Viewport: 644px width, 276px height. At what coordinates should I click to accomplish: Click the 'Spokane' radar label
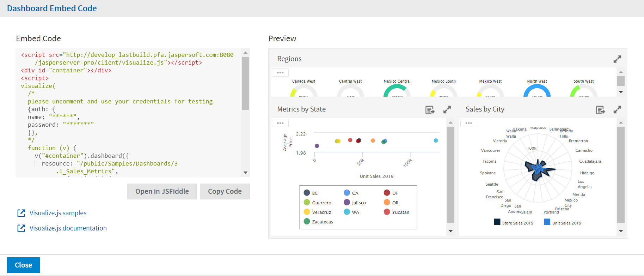coord(488,173)
